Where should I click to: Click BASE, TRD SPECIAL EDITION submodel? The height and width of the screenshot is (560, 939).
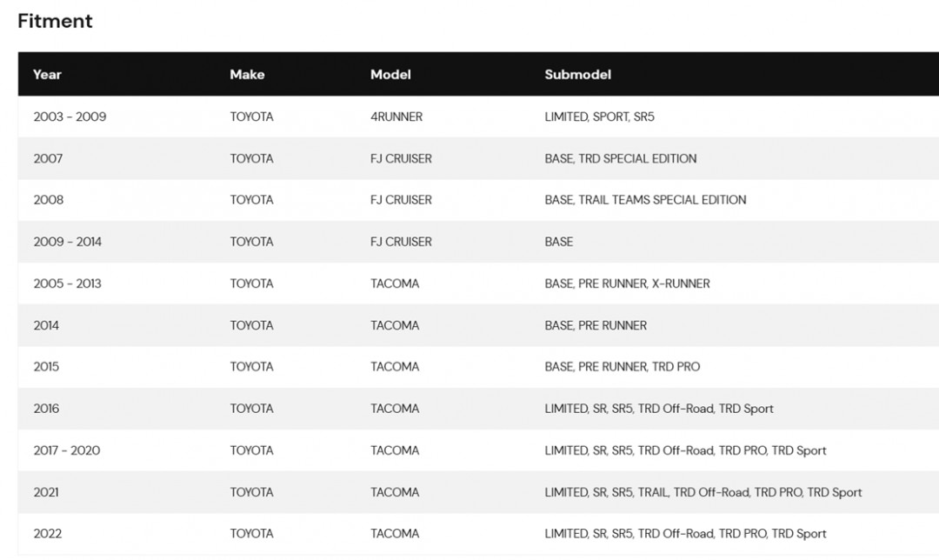click(x=621, y=159)
